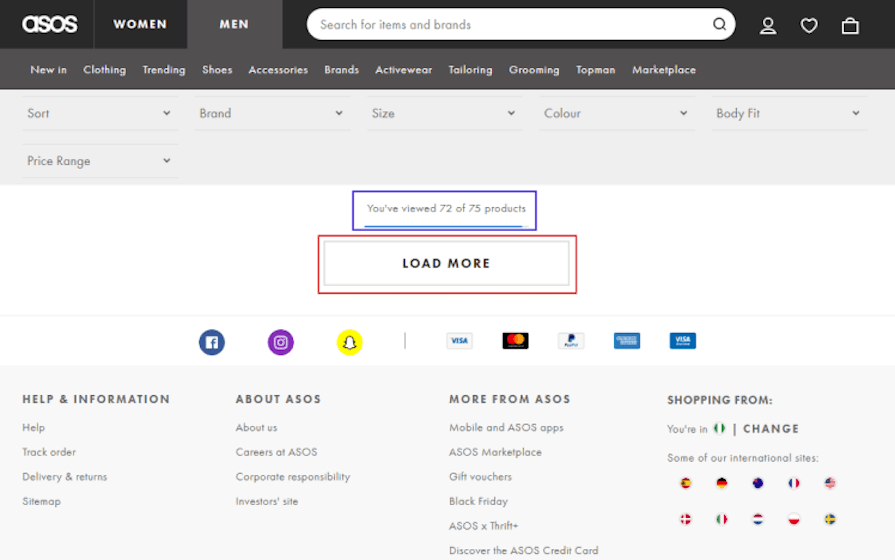The height and width of the screenshot is (560, 895).
Task: Expand the Sort dropdown
Action: point(100,113)
